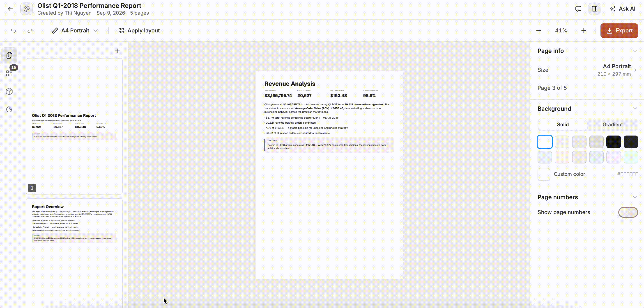Viewport: 644px width, 308px height.
Task: Click the 41% zoom level value
Action: (x=561, y=30)
